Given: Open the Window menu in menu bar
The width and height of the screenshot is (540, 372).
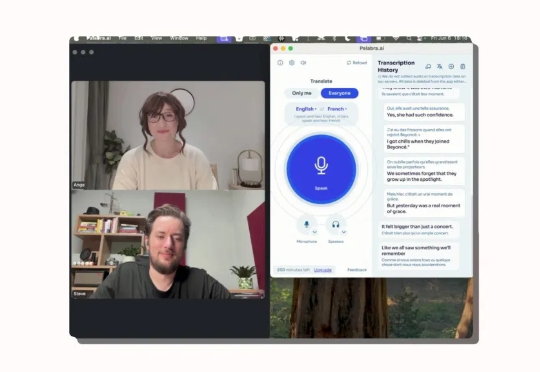Looking at the screenshot, I should pos(179,38).
